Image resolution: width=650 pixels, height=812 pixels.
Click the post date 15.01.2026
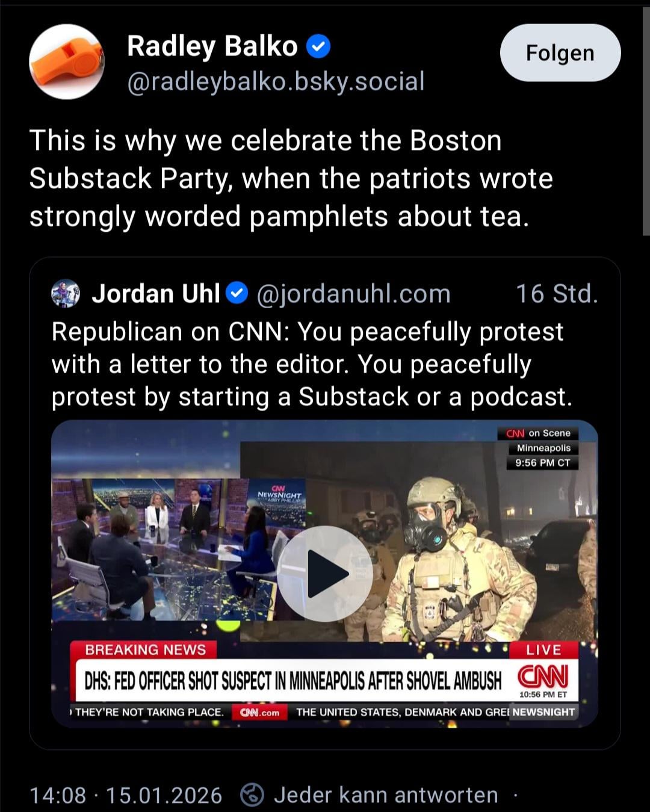tap(164, 795)
